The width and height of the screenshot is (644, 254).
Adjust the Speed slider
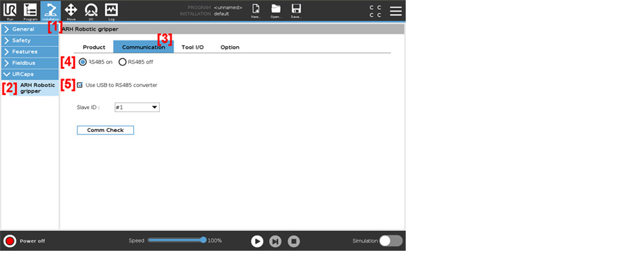pyautogui.click(x=176, y=240)
